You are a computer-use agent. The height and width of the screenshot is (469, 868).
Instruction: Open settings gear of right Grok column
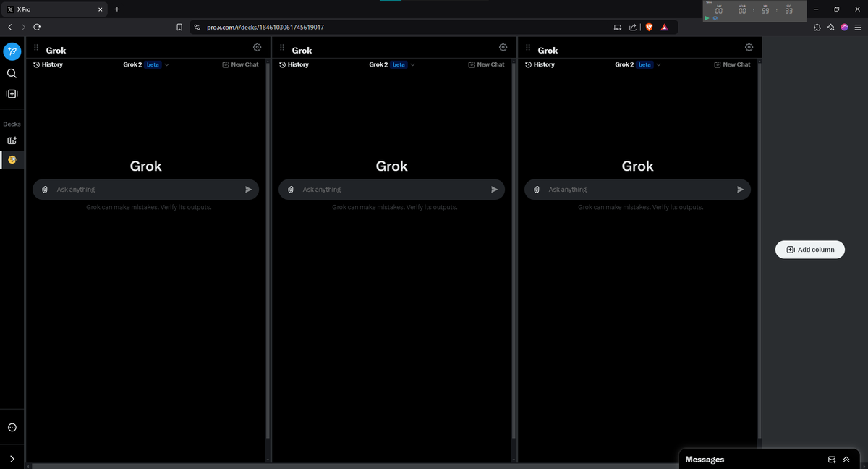(x=749, y=48)
